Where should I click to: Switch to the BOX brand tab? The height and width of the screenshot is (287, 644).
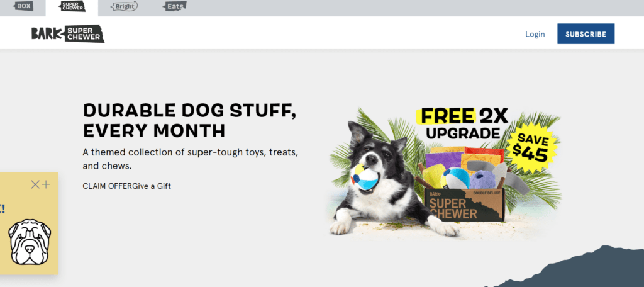(x=23, y=6)
